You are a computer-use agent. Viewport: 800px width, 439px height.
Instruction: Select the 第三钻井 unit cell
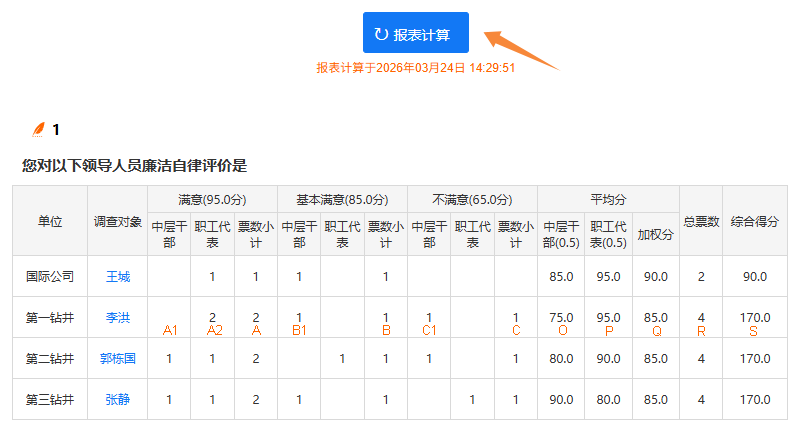point(50,399)
